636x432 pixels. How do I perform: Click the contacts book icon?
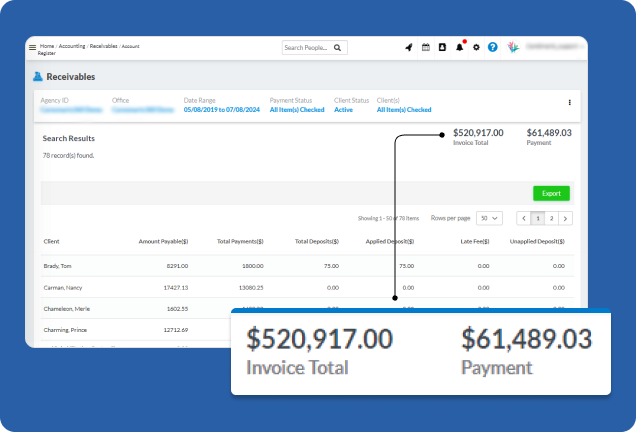tap(442, 47)
